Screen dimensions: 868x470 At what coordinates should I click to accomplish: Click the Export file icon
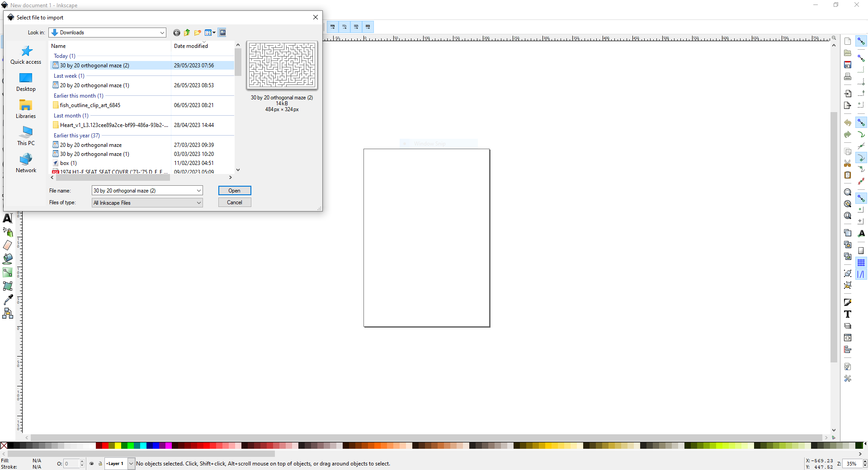[848, 105]
